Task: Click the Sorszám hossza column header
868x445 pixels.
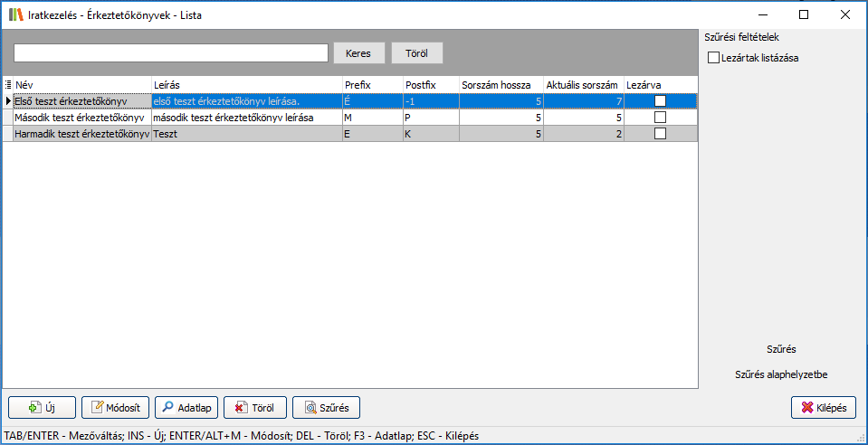Action: (x=501, y=84)
